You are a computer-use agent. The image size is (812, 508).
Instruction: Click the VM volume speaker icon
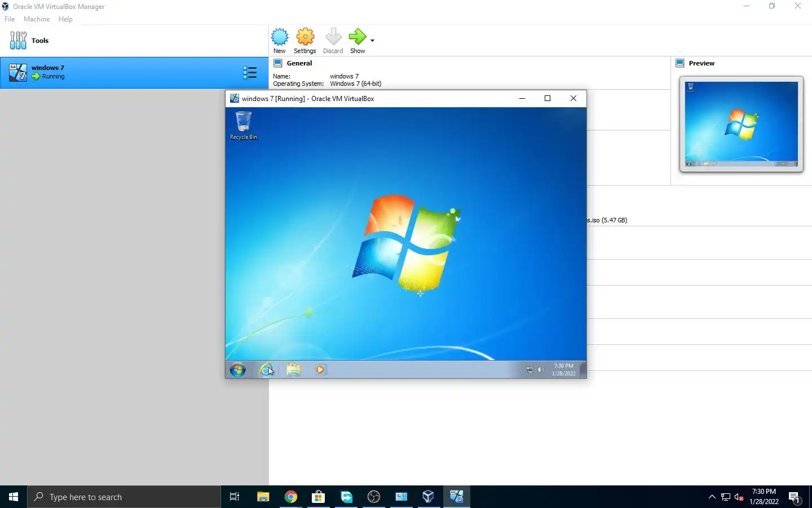(541, 370)
